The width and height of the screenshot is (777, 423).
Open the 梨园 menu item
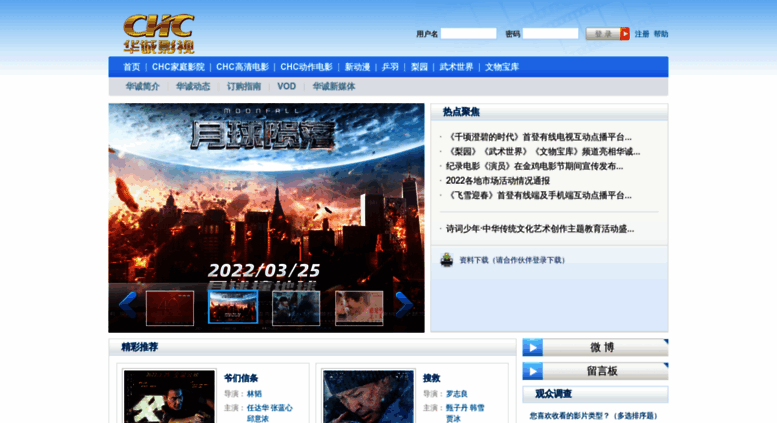[x=419, y=67]
